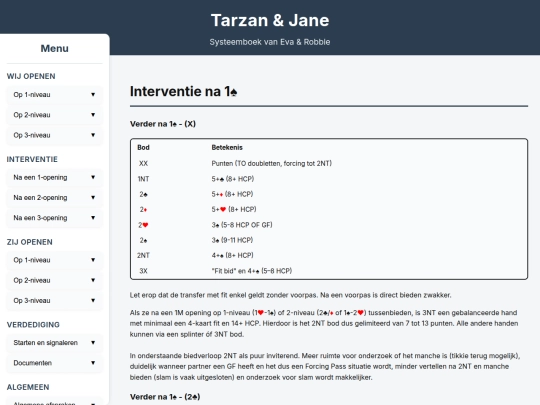Select the '2NT' bid cell
540x405 pixels.
(143, 256)
